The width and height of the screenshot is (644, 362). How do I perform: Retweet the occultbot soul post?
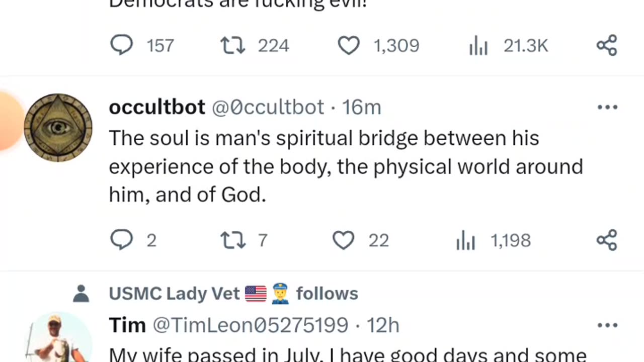[233, 240]
